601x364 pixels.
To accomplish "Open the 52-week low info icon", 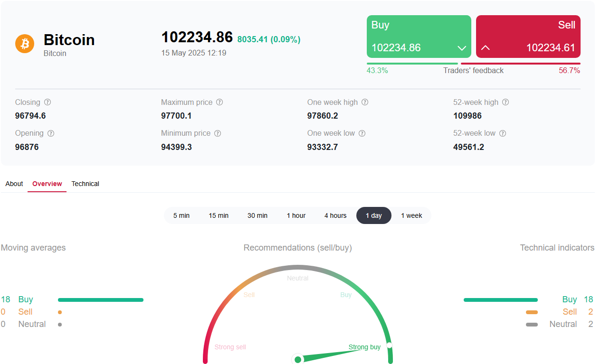I will (x=503, y=133).
